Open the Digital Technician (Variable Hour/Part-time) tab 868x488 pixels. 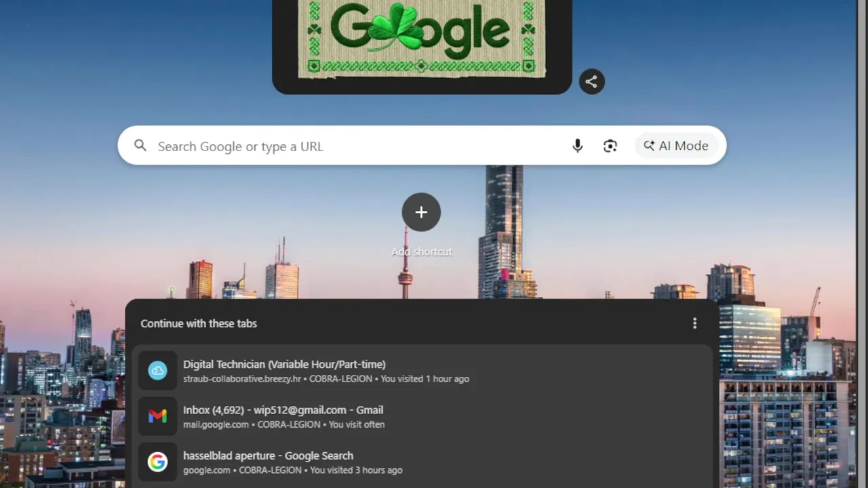point(422,371)
